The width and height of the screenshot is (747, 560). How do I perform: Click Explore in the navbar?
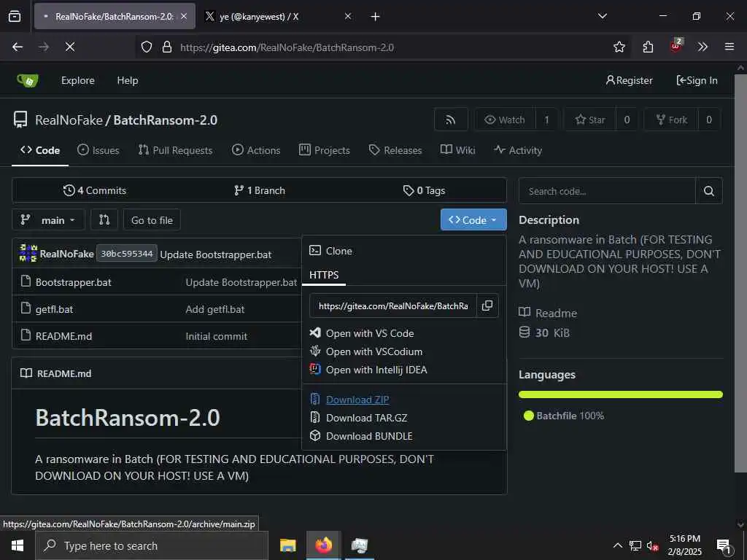77,80
